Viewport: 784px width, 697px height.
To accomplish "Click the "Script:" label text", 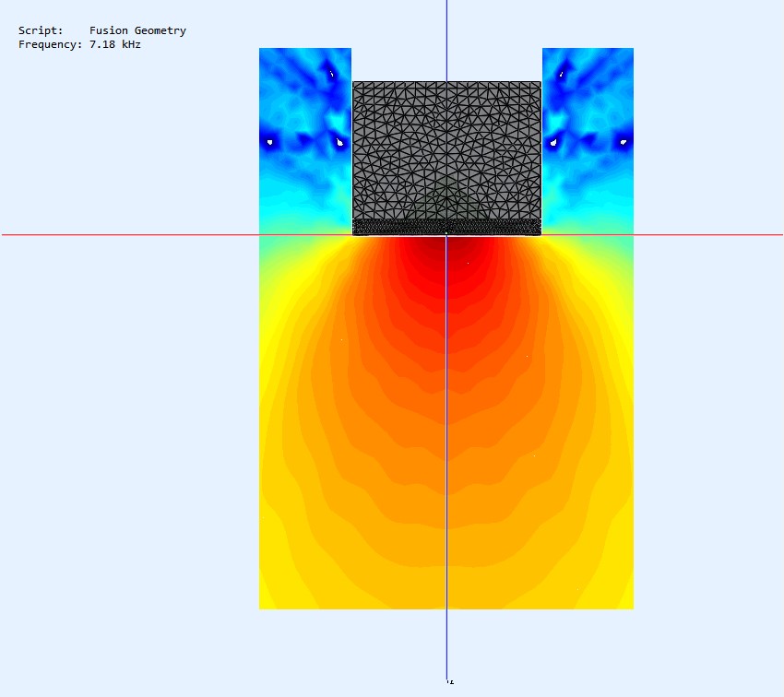I will [x=41, y=30].
